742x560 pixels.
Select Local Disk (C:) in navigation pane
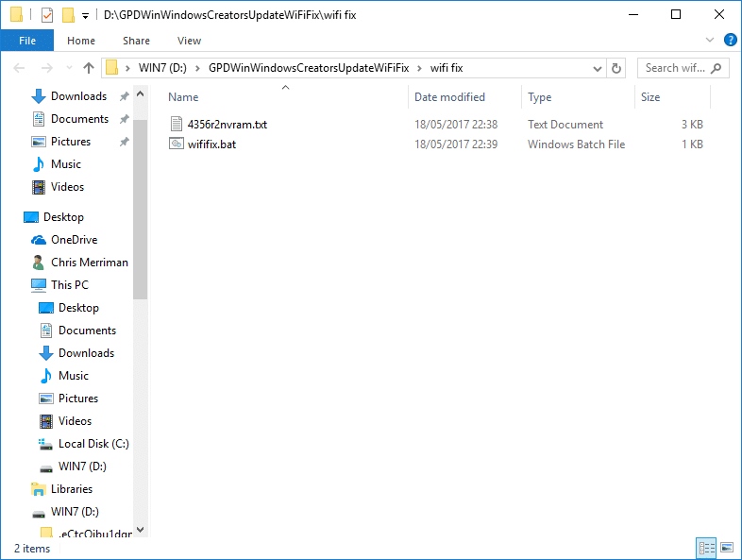coord(93,444)
